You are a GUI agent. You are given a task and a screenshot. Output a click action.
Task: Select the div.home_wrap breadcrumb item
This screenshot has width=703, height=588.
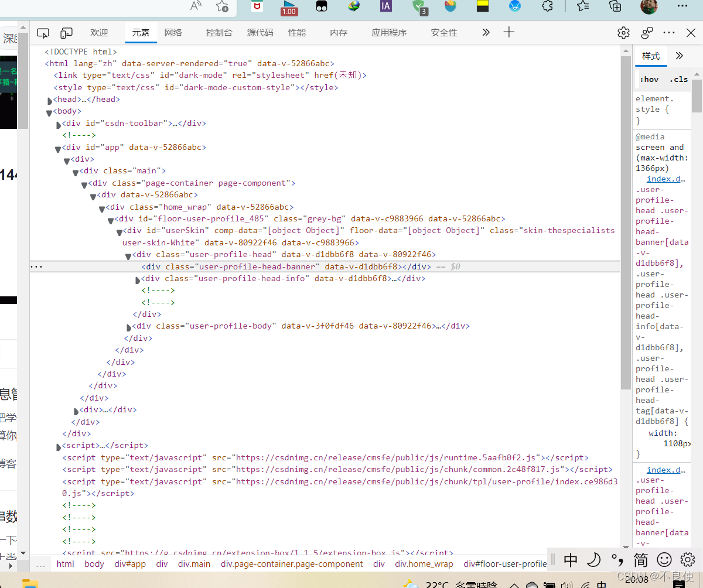coord(424,564)
